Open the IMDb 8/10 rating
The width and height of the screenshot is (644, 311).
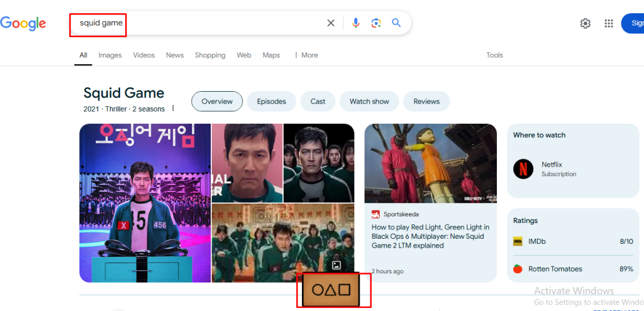click(x=573, y=241)
